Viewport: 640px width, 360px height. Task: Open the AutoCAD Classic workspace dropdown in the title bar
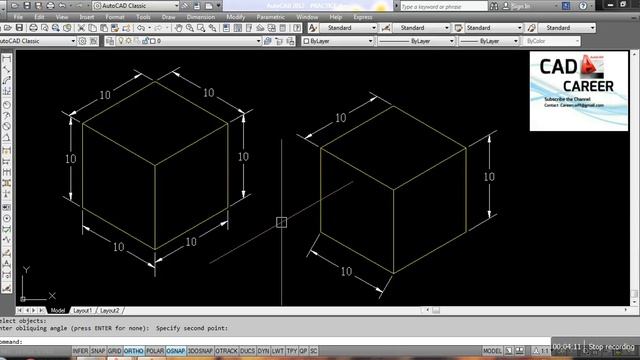click(x=176, y=6)
